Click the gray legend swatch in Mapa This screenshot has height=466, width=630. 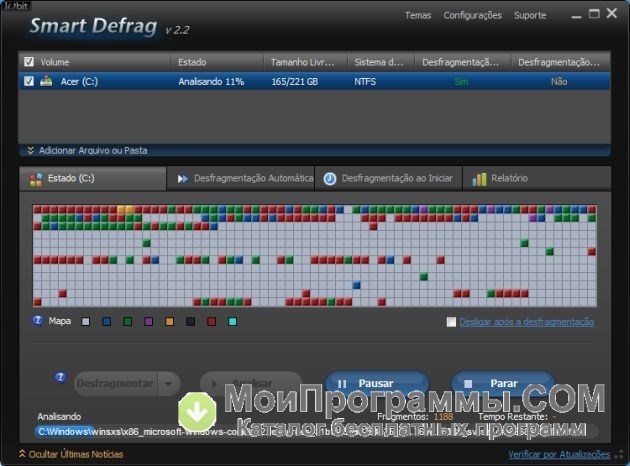86,321
